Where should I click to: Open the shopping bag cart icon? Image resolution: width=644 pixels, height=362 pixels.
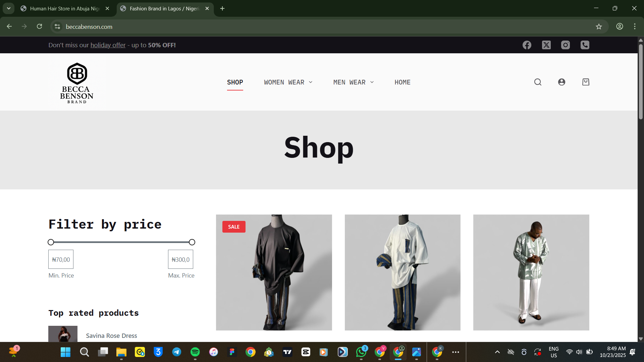tap(586, 82)
